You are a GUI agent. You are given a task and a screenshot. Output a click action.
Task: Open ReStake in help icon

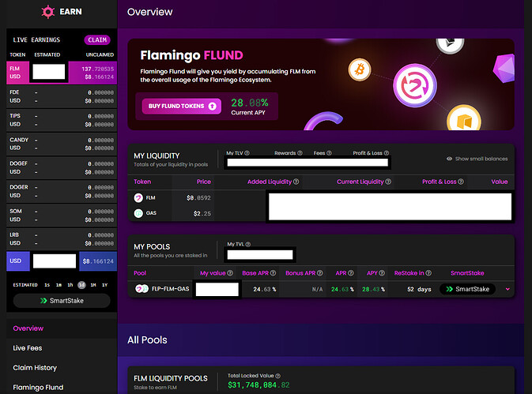click(428, 273)
